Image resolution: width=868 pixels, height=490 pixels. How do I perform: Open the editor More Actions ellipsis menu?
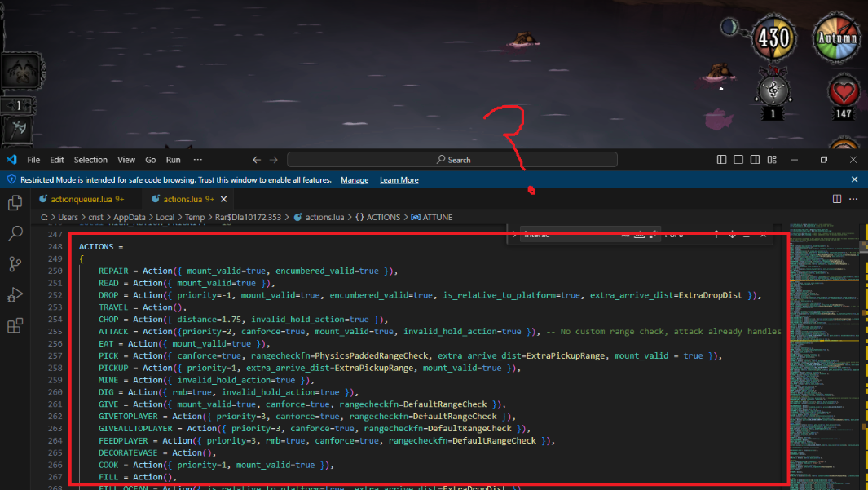tap(854, 198)
